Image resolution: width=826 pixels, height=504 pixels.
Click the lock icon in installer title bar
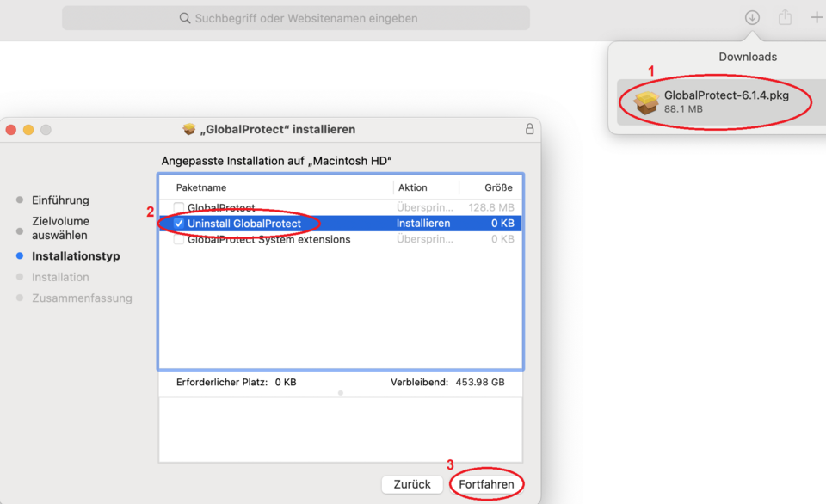click(529, 130)
